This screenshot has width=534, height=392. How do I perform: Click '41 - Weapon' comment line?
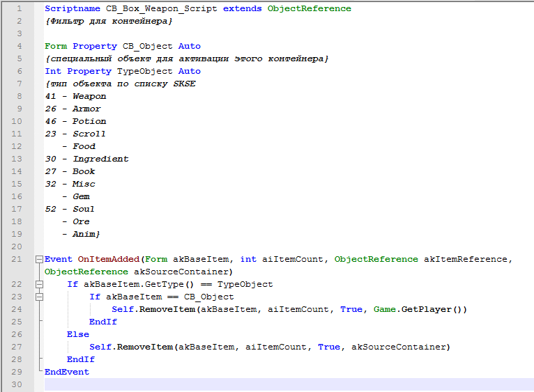coord(75,96)
